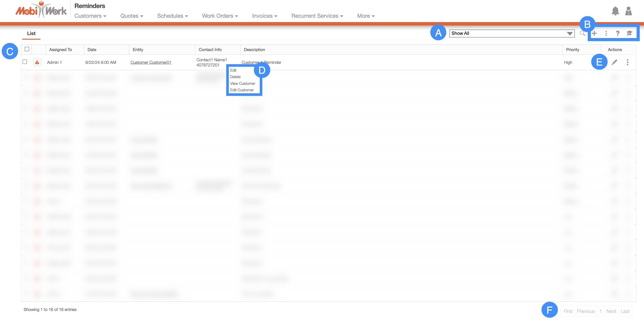
Task: Click the notifications bell icon
Action: (615, 11)
